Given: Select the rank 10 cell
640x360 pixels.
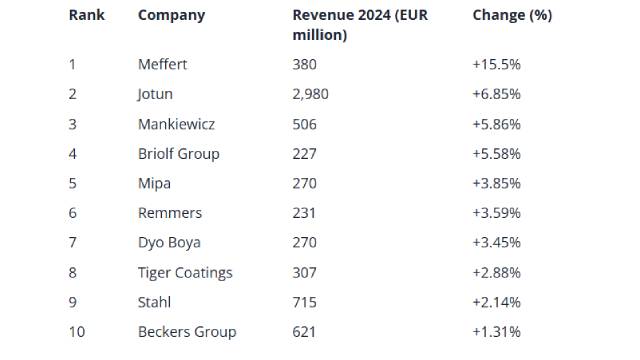Looking at the screenshot, I should pos(77,332).
